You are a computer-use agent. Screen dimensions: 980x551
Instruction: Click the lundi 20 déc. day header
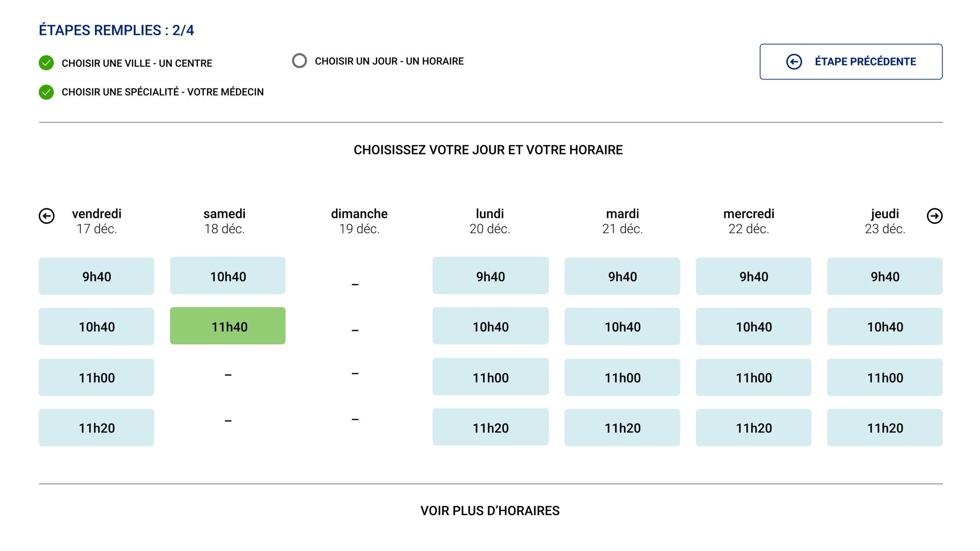pos(490,221)
